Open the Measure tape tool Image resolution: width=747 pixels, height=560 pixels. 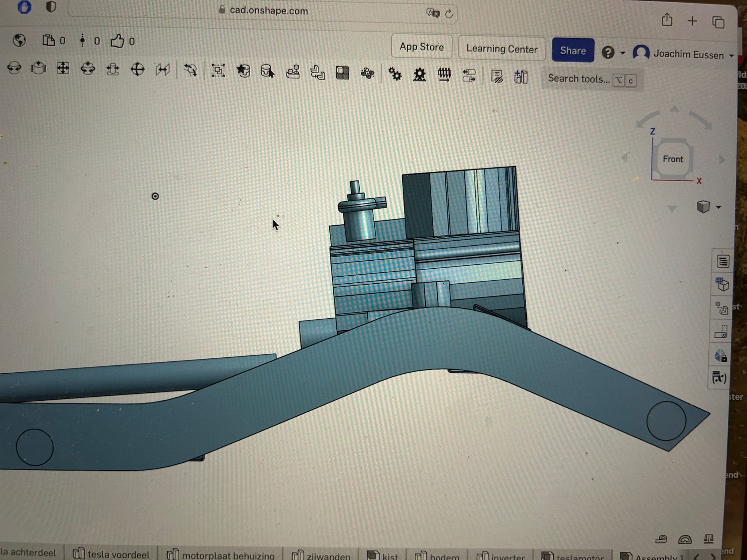coord(661,538)
